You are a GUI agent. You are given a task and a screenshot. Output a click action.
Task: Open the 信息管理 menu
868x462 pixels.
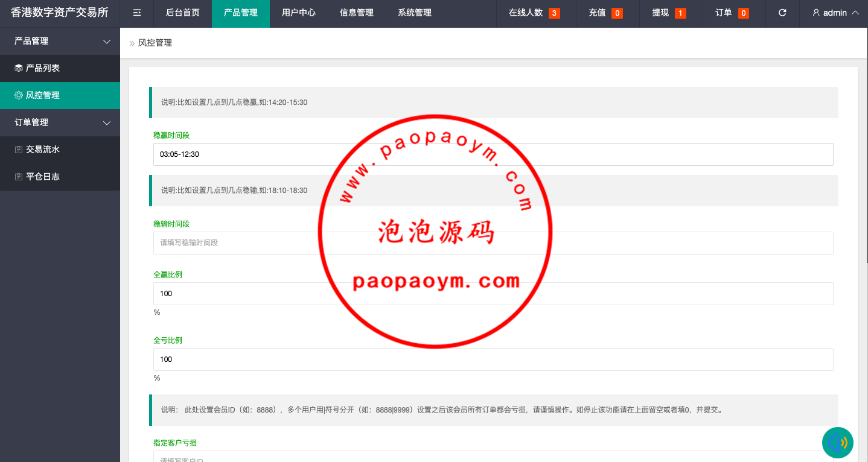tap(357, 13)
